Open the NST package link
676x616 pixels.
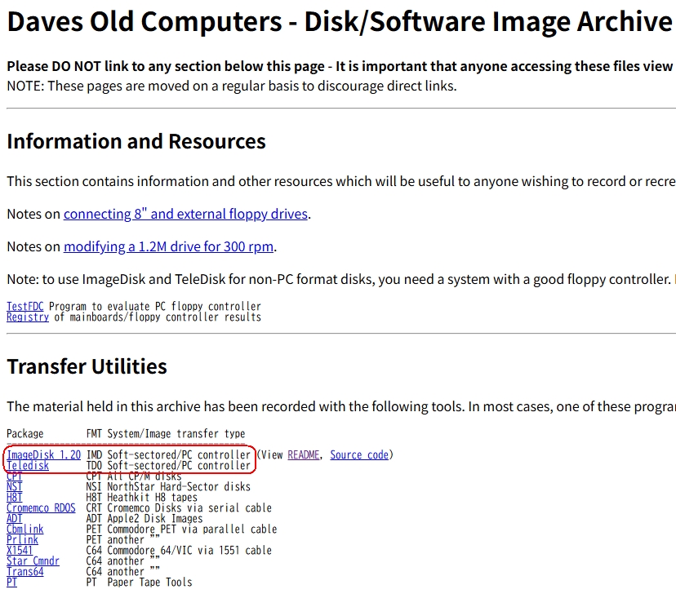[x=14, y=487]
